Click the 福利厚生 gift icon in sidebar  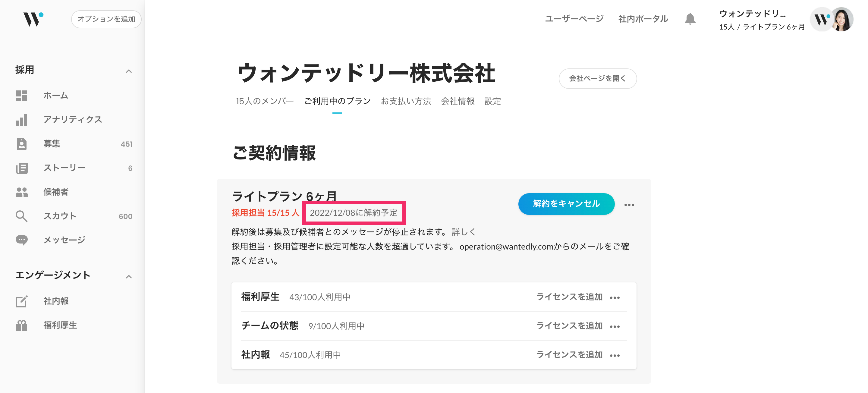22,325
